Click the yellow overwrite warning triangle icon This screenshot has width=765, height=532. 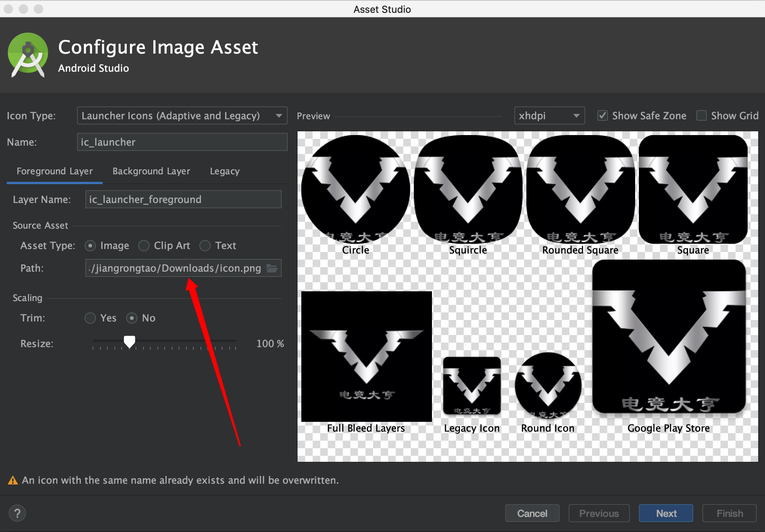click(x=13, y=480)
